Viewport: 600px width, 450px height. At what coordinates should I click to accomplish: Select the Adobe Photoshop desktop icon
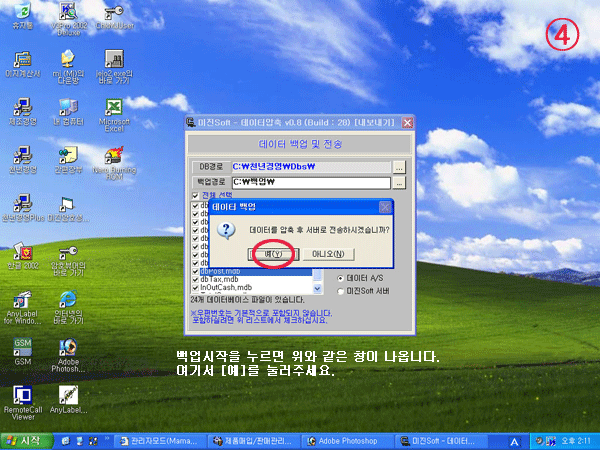pos(68,355)
